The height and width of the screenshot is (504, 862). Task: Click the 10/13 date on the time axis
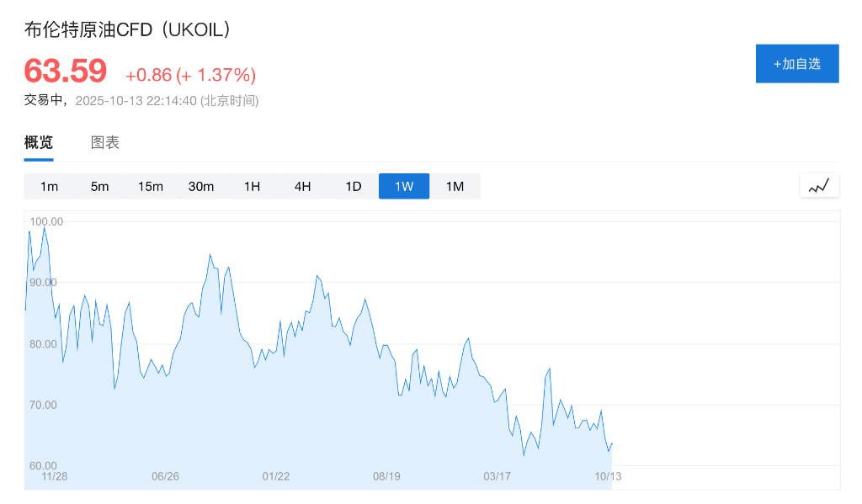pos(608,476)
